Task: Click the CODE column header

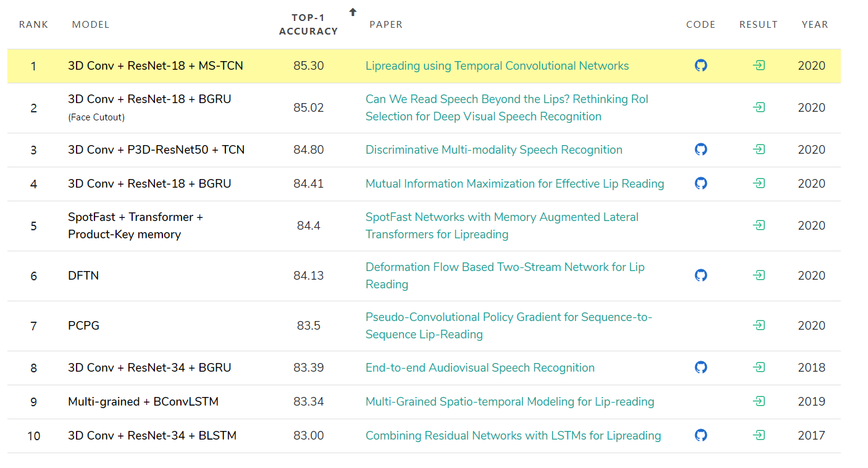Action: pos(701,25)
